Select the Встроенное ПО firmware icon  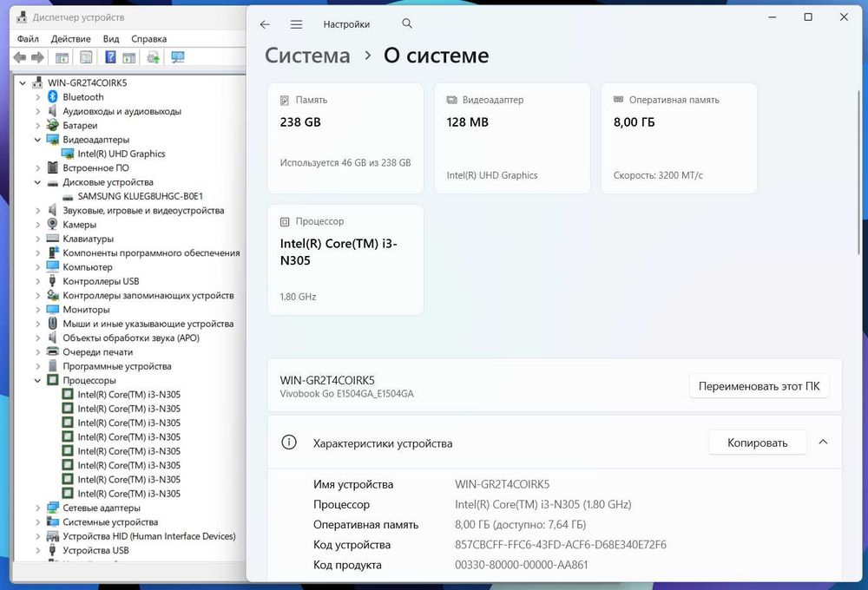tap(53, 167)
